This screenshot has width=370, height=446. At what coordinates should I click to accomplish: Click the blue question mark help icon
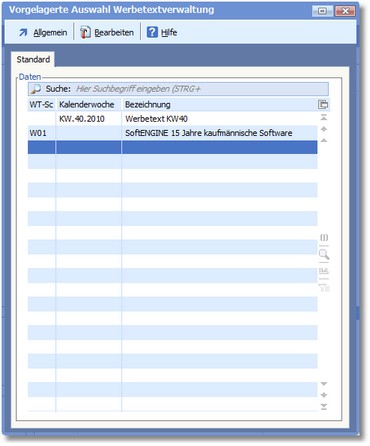(152, 32)
